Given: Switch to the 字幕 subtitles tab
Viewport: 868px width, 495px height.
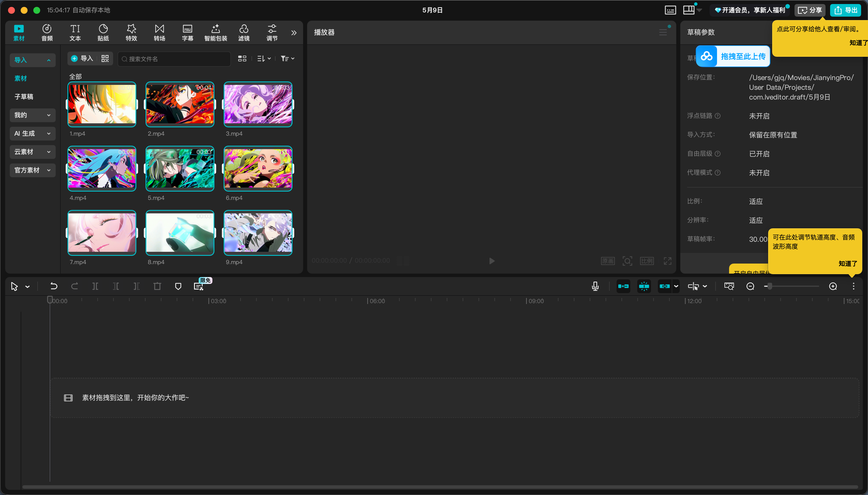Looking at the screenshot, I should 187,33.
